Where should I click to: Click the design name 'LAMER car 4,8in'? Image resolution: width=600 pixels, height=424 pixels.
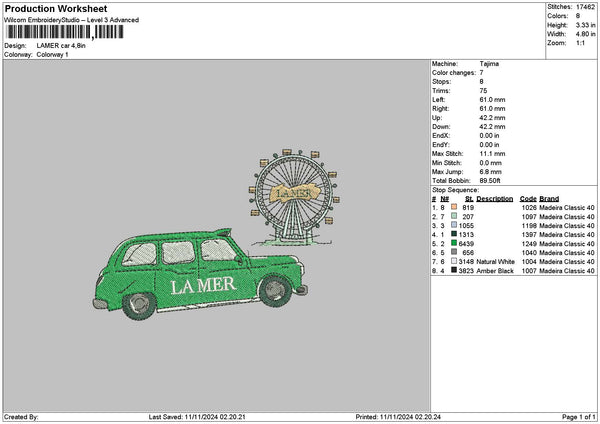[61, 46]
